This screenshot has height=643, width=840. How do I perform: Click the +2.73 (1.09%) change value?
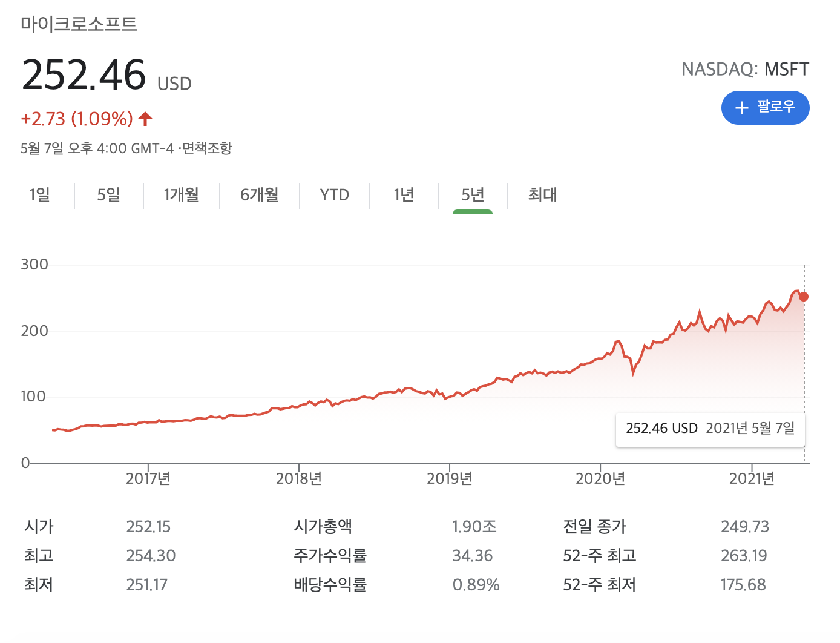pos(77,119)
